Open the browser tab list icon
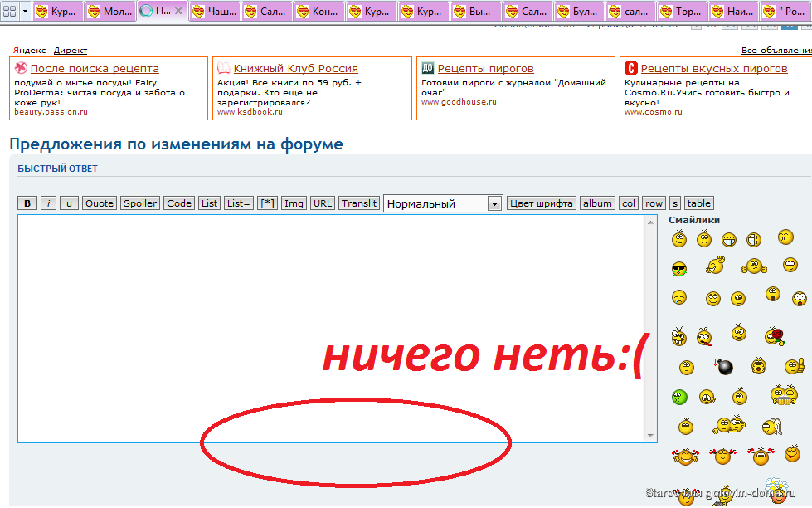Viewport: 812px width, 508px height. [9, 11]
